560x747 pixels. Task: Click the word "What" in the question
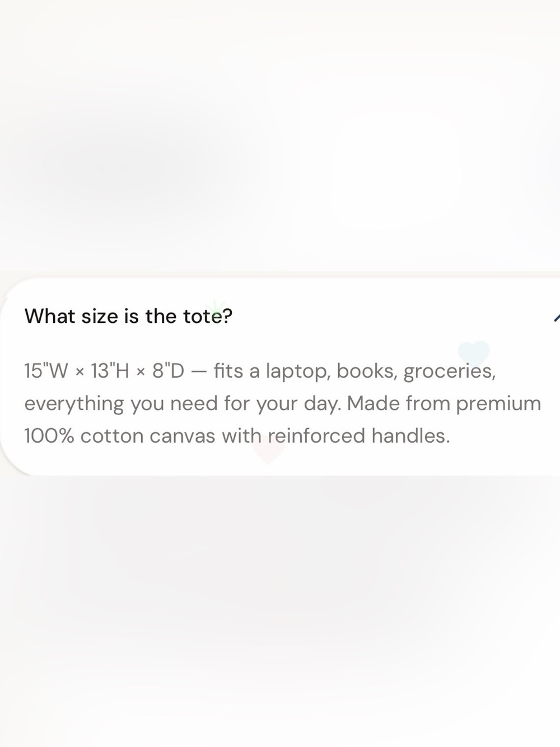[x=50, y=316]
